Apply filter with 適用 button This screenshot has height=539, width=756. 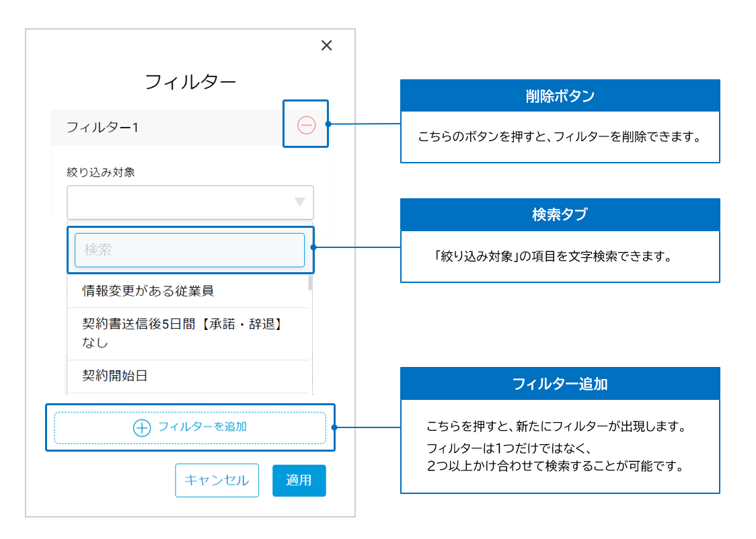pyautogui.click(x=299, y=481)
